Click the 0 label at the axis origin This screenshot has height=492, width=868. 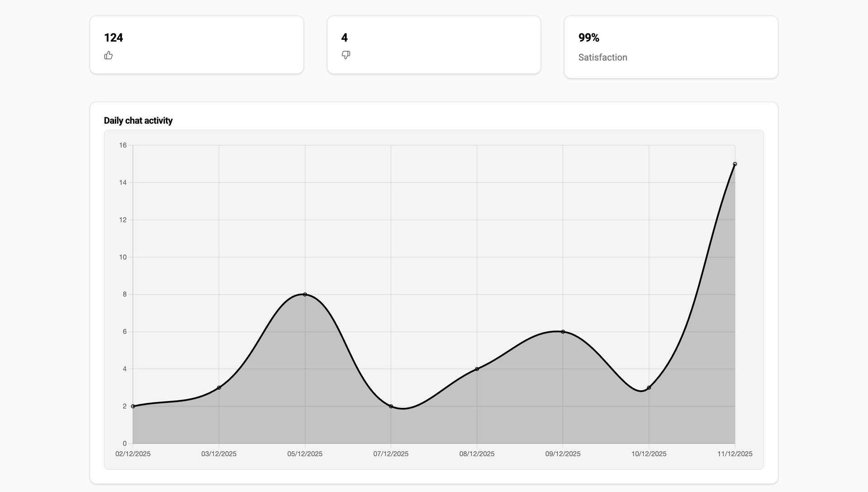pyautogui.click(x=124, y=442)
